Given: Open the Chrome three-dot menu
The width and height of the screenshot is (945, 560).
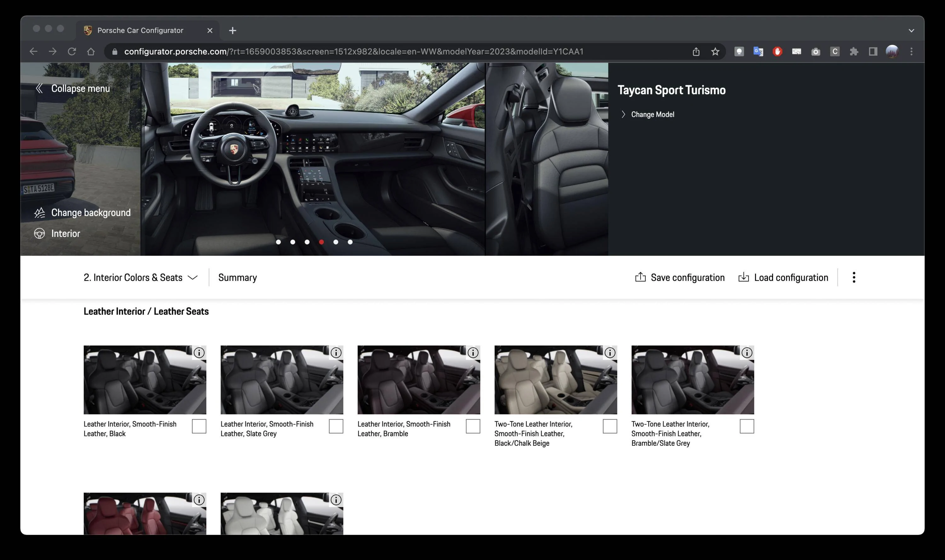Looking at the screenshot, I should (911, 51).
